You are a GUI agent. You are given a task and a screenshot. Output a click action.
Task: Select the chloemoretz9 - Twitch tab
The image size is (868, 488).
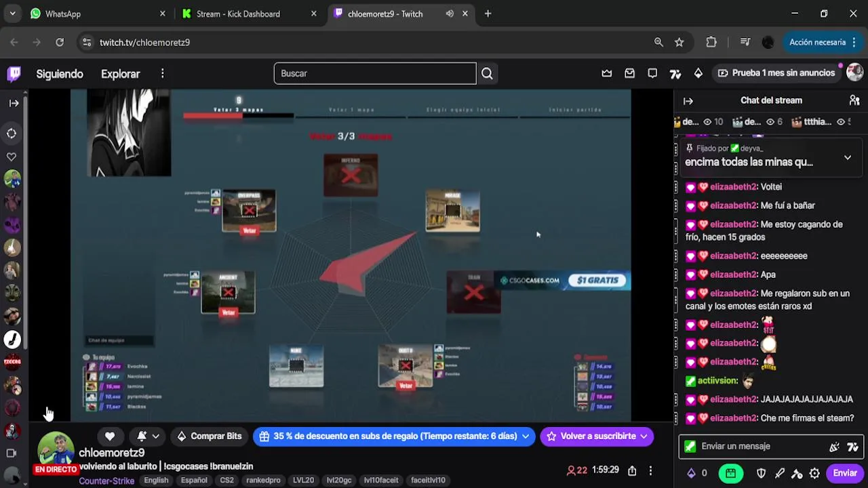pos(401,14)
